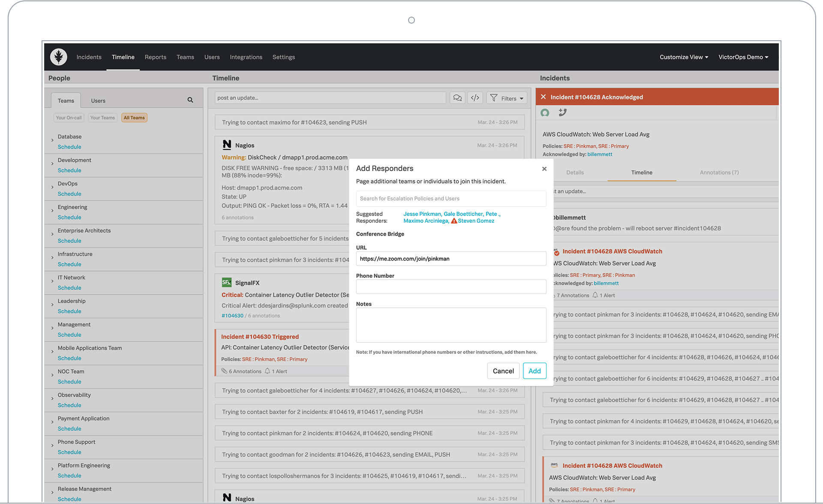Viewport: 823px width, 504px height.
Task: Open the Reports nav item
Action: (x=155, y=57)
